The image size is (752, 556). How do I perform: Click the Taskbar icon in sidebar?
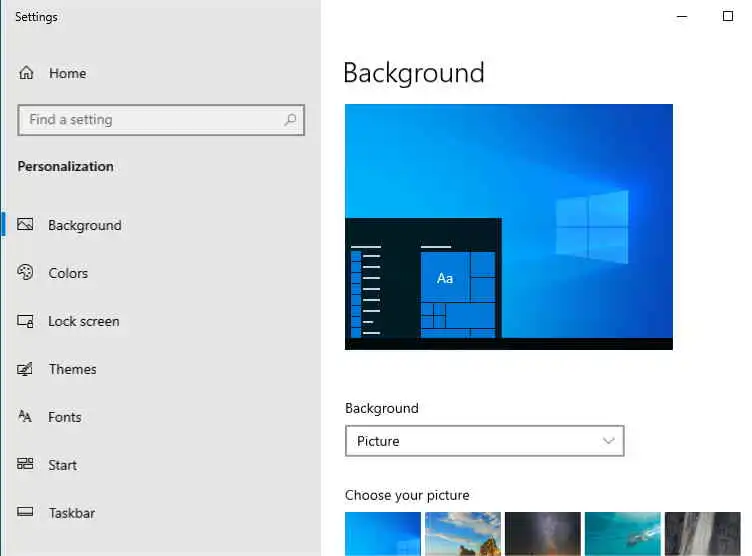[x=25, y=512]
